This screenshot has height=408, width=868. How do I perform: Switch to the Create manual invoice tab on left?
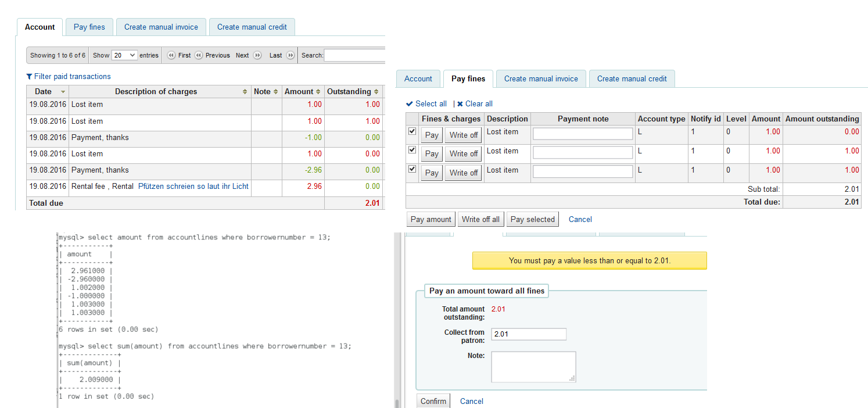161,27
